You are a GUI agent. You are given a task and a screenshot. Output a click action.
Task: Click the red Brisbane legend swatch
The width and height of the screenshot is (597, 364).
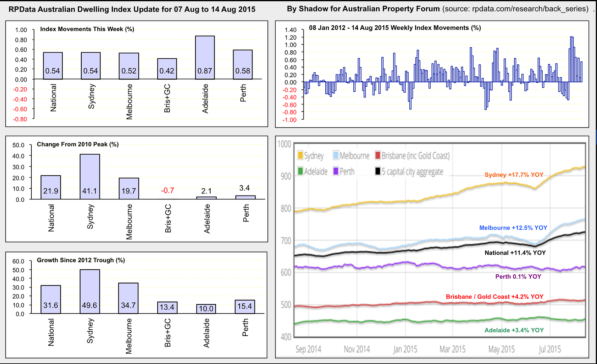pyautogui.click(x=378, y=155)
